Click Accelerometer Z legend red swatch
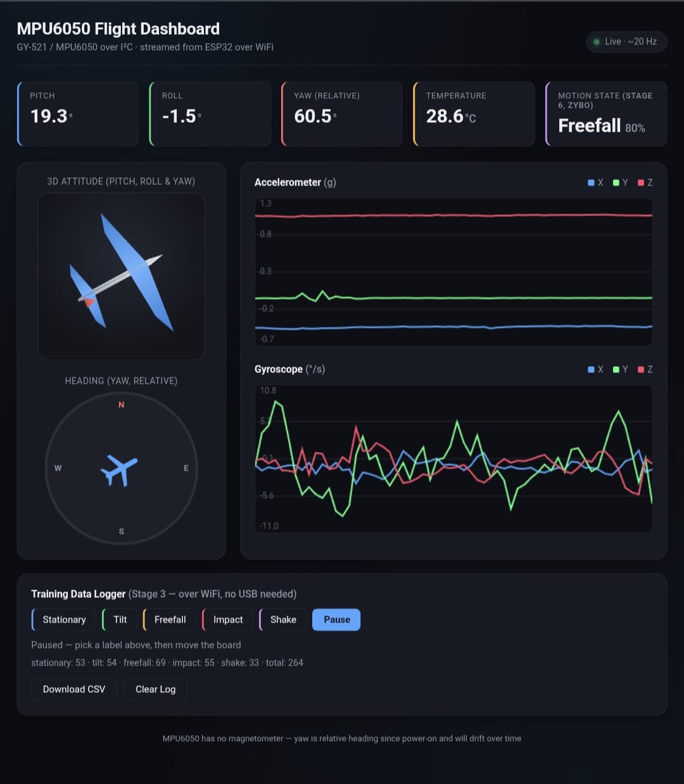684x784 pixels. pyautogui.click(x=641, y=182)
